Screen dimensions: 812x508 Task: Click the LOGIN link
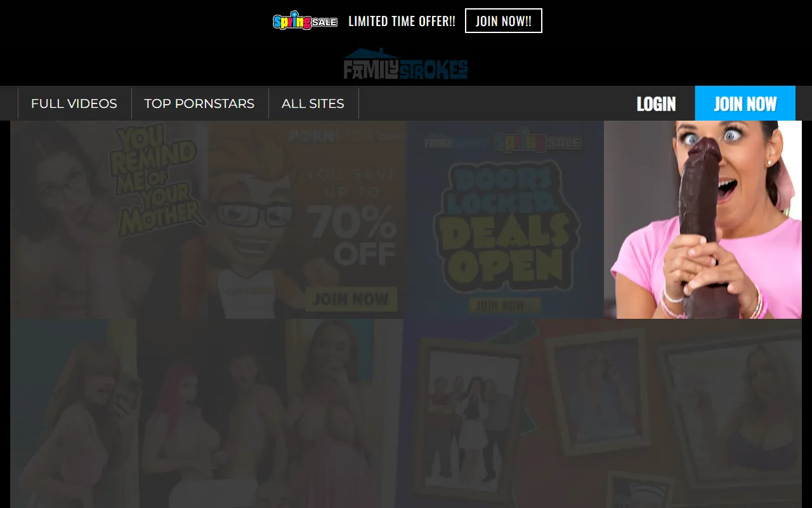pos(656,104)
